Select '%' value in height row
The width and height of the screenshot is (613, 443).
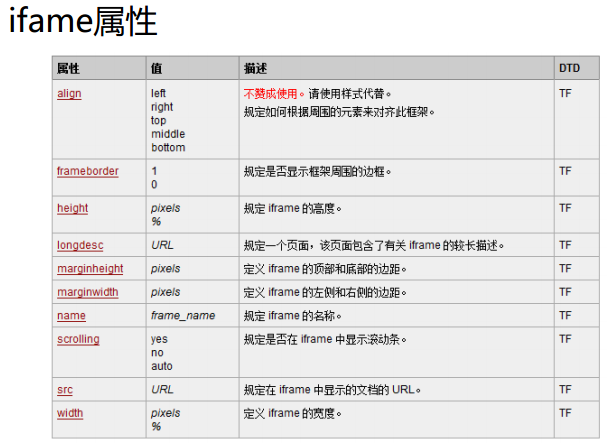(x=156, y=222)
